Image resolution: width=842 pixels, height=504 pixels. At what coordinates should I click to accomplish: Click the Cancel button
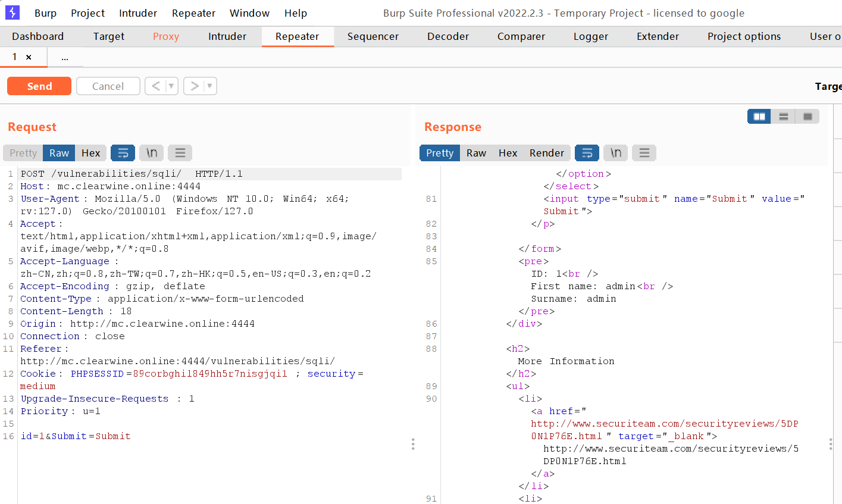(x=108, y=86)
